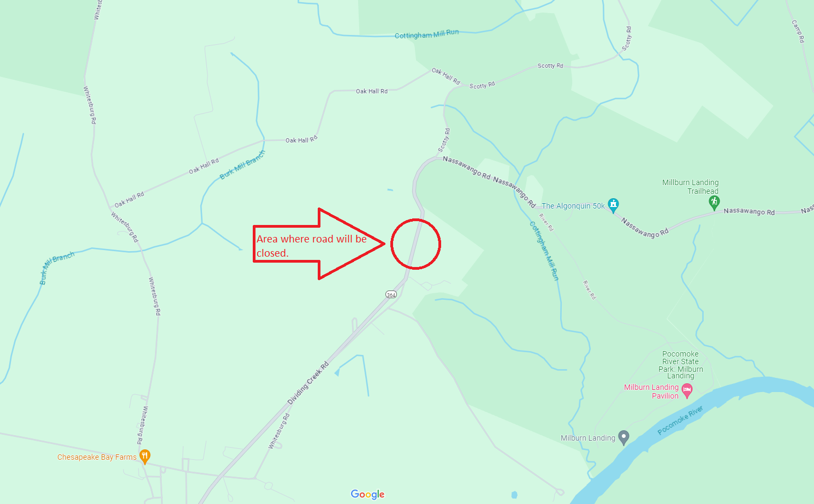Click the Algonquin 50k text label
Viewport: 814px width, 504px height.
pyautogui.click(x=573, y=206)
